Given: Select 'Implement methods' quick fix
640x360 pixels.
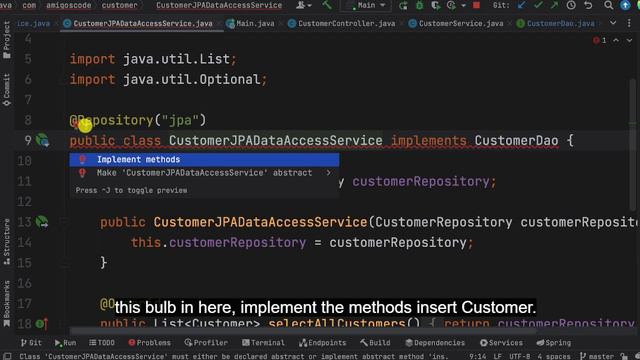Looking at the screenshot, I should point(204,160).
